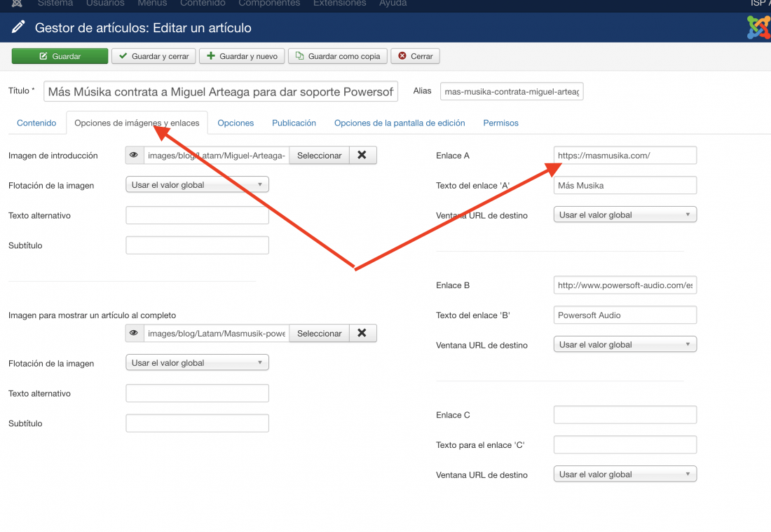Click the pencil icon beside Gestor de artículos

pyautogui.click(x=18, y=27)
